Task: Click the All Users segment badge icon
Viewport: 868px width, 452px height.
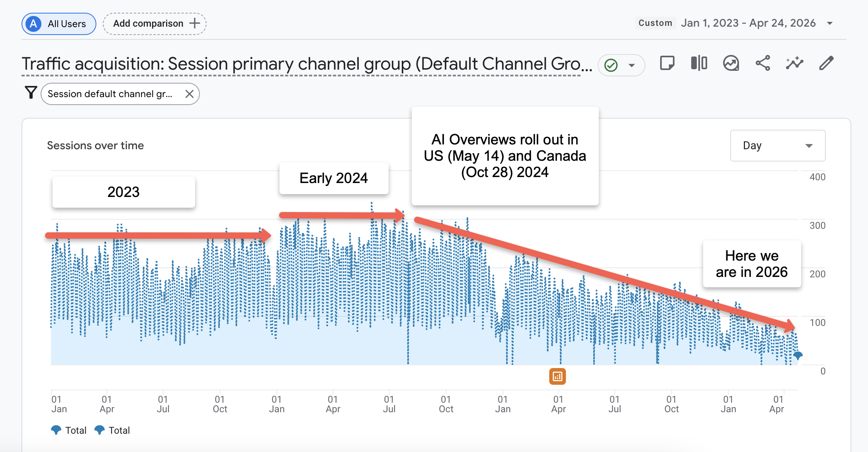Action: pyautogui.click(x=33, y=23)
